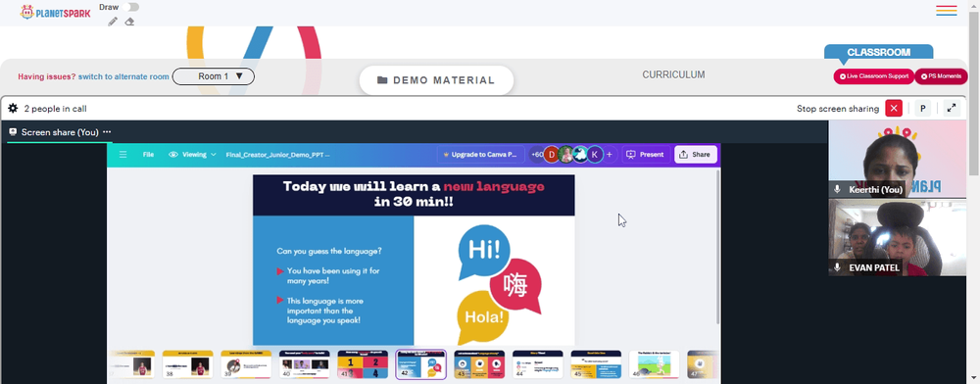Image resolution: width=980 pixels, height=384 pixels.
Task: Click the +60 collaborators badge
Action: click(536, 154)
